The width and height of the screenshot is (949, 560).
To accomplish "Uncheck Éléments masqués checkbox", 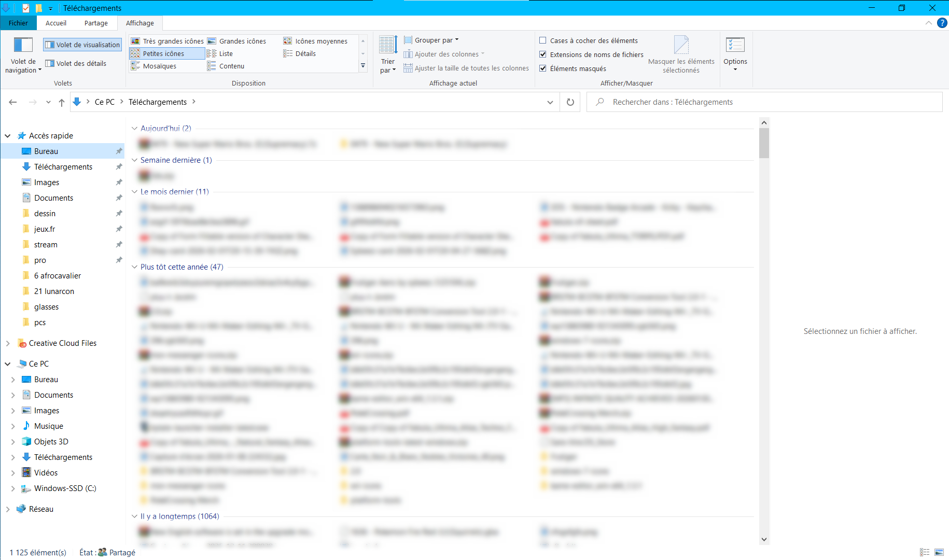I will 543,68.
